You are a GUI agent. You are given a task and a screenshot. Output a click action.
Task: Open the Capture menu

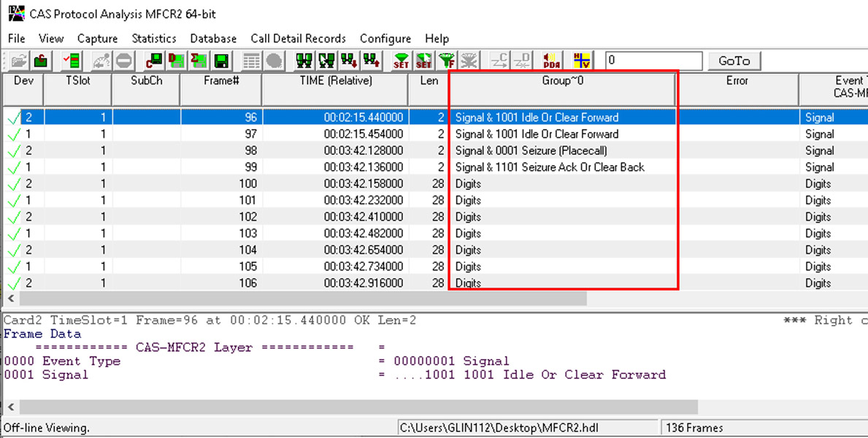(97, 39)
